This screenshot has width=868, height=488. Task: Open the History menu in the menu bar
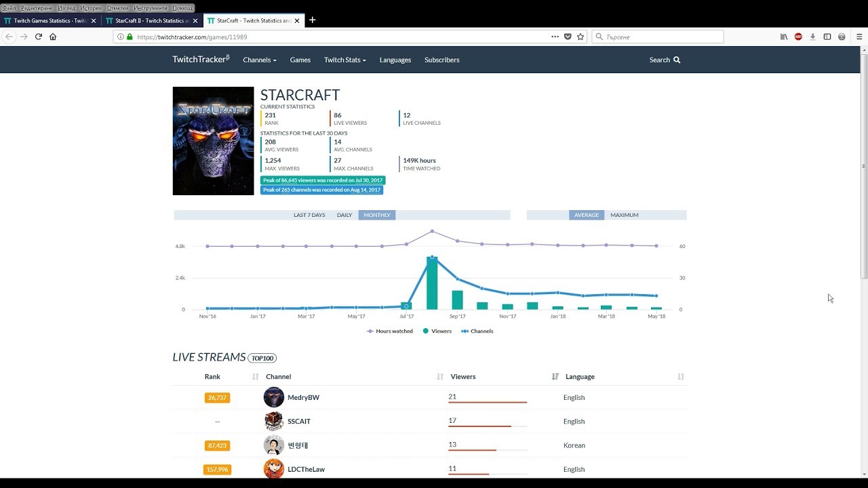pyautogui.click(x=90, y=7)
